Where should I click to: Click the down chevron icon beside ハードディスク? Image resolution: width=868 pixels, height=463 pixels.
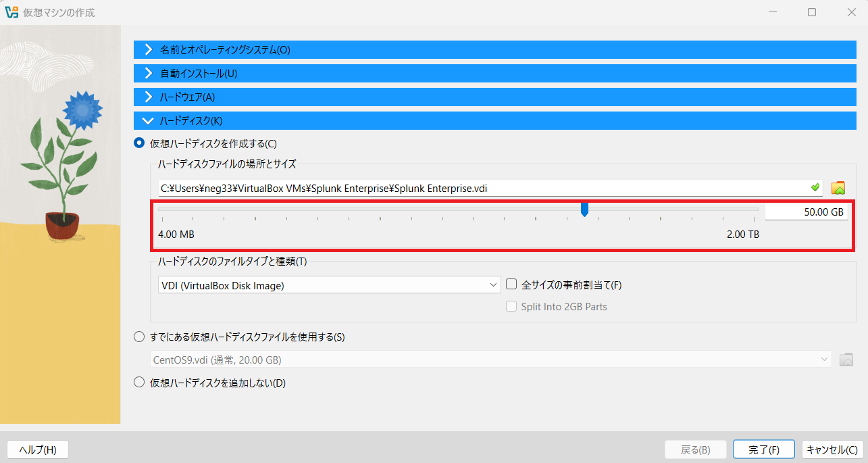coord(149,121)
